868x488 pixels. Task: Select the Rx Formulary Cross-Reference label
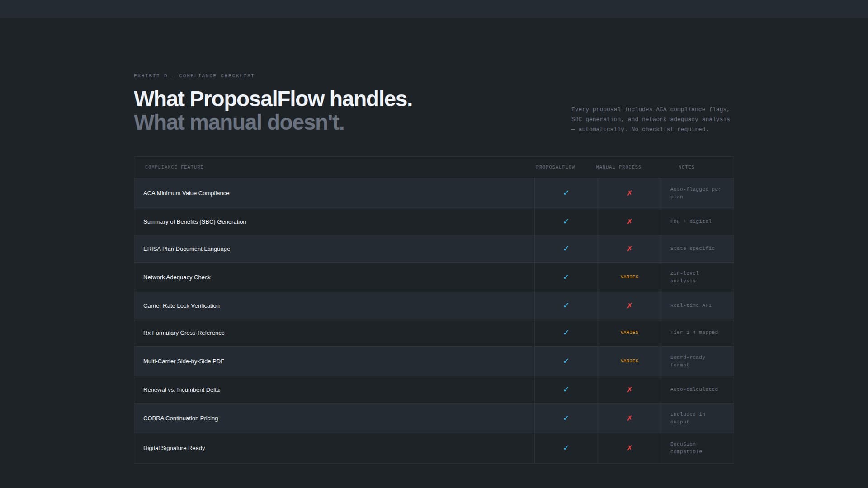[x=184, y=333]
